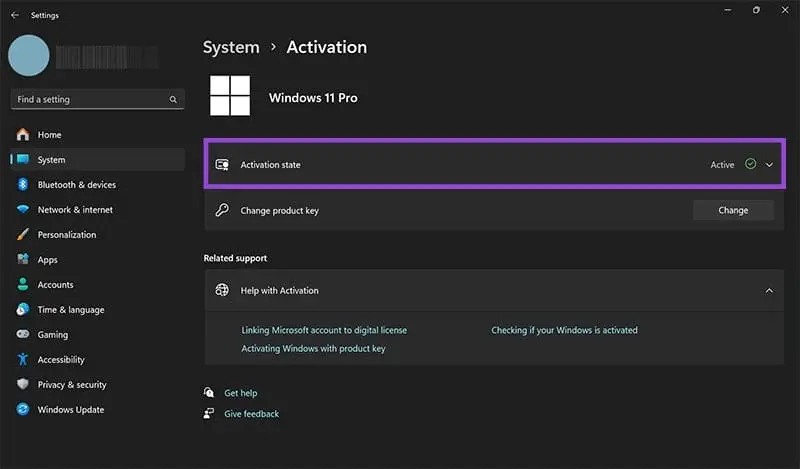Click the Active status text
Screen dimensions: 800x469
pyautogui.click(x=722, y=165)
